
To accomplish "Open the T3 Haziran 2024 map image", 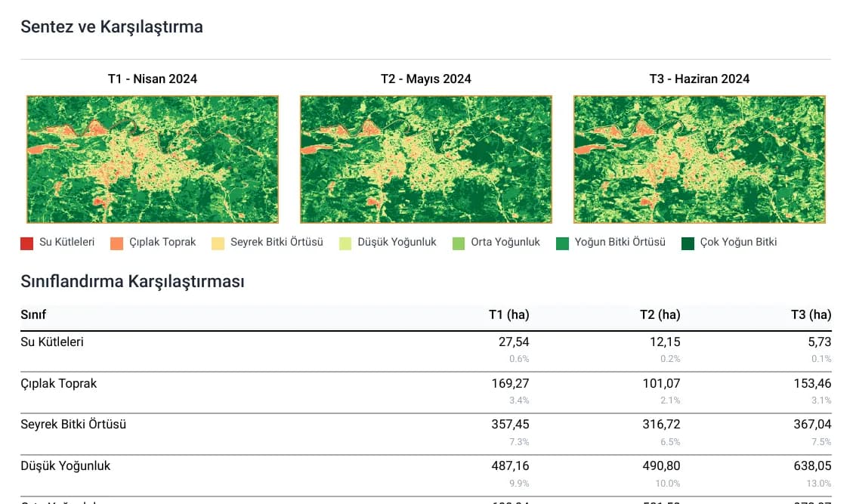I will tap(700, 159).
